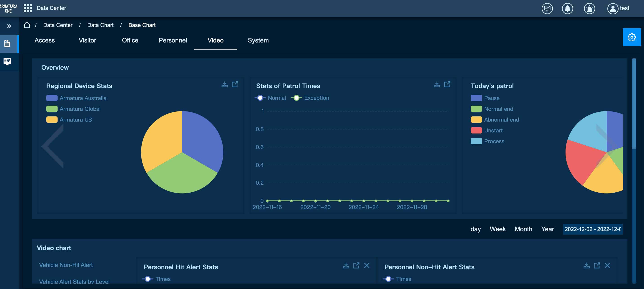Viewport: 644px width, 289px height.
Task: Click the date range input field
Action: (x=593, y=229)
